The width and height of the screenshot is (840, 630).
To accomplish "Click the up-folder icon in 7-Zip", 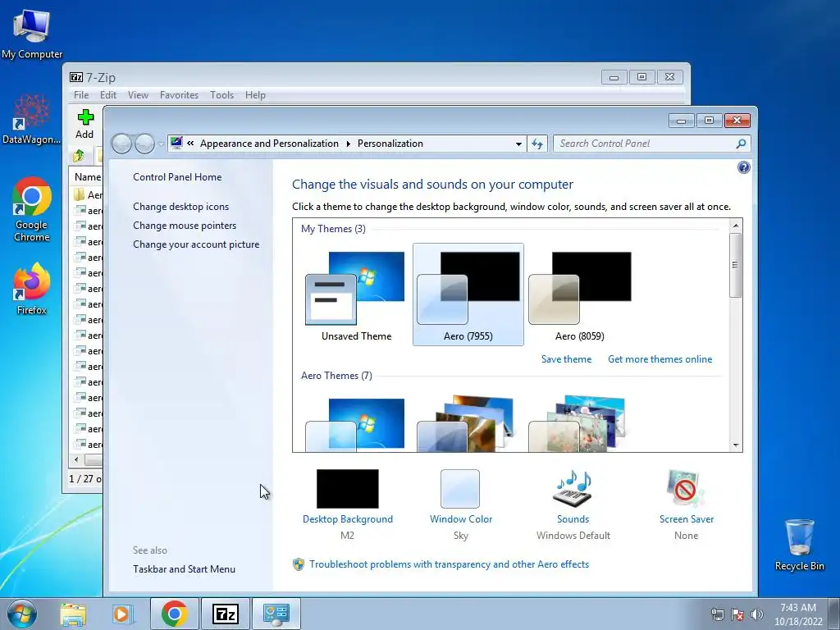I will [80, 156].
